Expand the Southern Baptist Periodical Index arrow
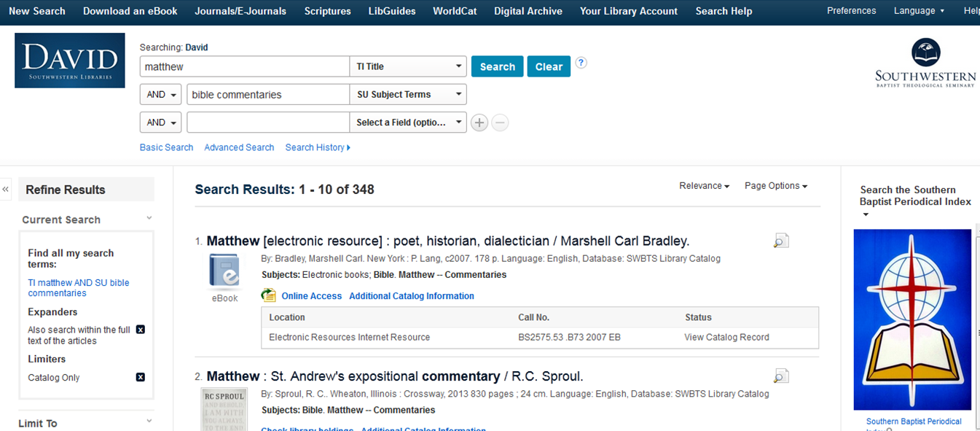This screenshot has height=431, width=980. pos(866,214)
